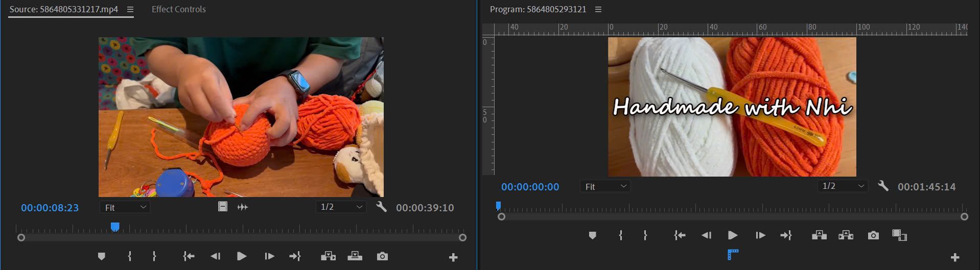Open Source monitor wrench settings
This screenshot has width=980, height=270.
pos(381,207)
